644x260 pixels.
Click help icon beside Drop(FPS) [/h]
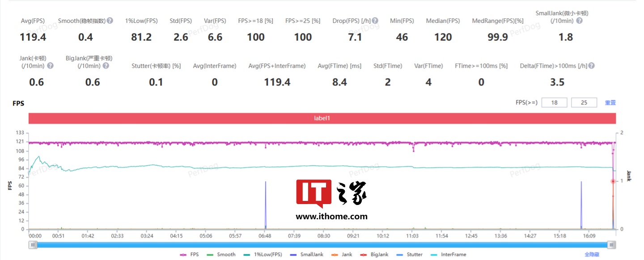(375, 21)
